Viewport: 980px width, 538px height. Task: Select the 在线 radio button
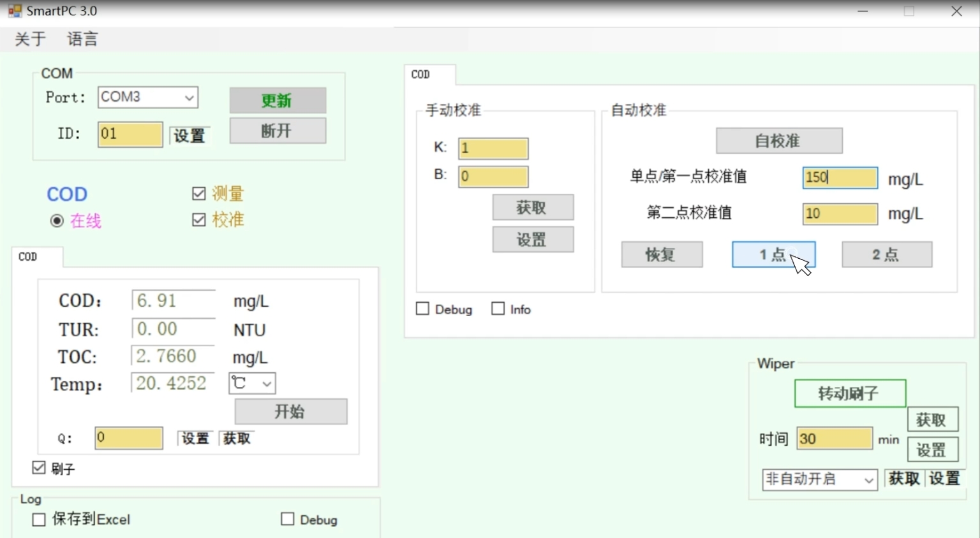click(x=57, y=221)
